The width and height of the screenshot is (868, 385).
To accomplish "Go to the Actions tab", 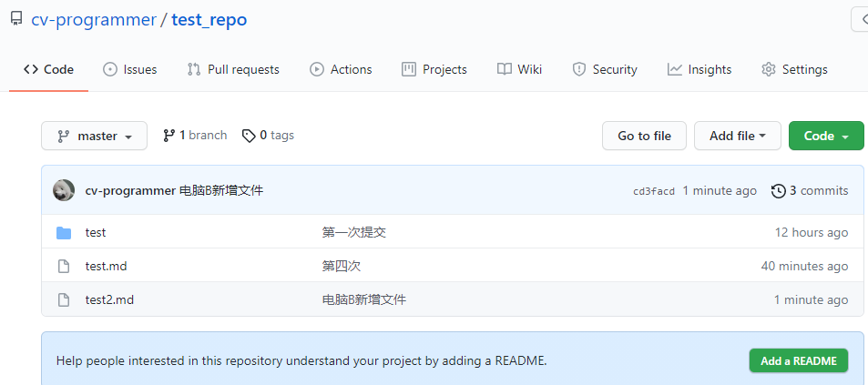I will pyautogui.click(x=341, y=69).
